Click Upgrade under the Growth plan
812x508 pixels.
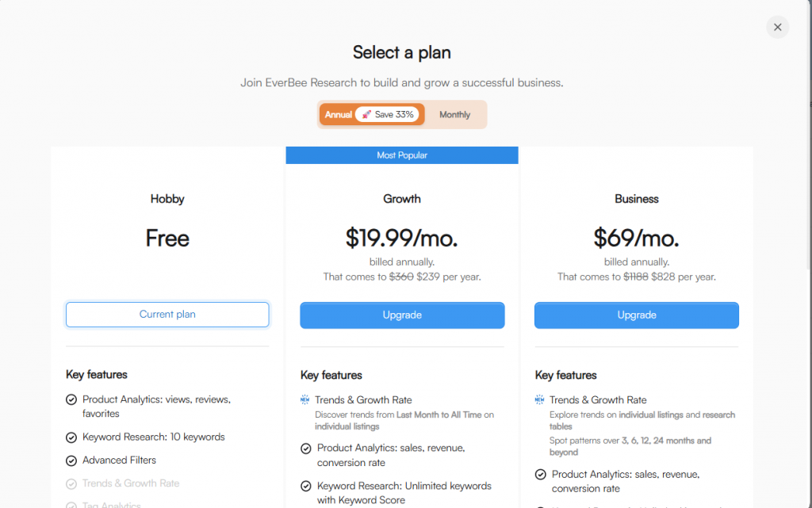402,315
